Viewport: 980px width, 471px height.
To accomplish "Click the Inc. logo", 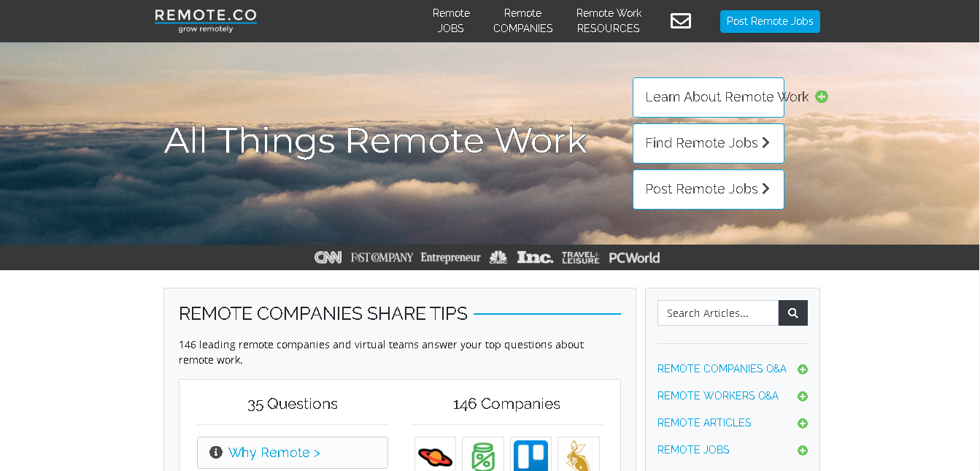I will pyautogui.click(x=535, y=257).
